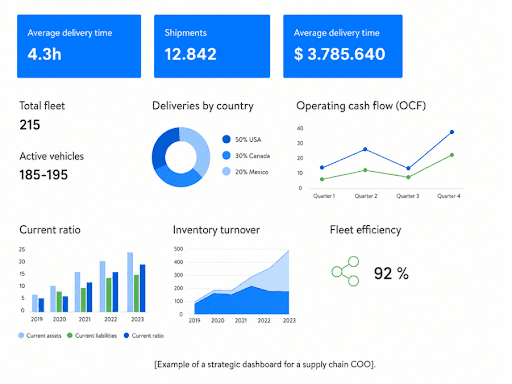Screen dimensions: 512x384
Task: Click the Quarter 3 axis label
Action: (407, 196)
